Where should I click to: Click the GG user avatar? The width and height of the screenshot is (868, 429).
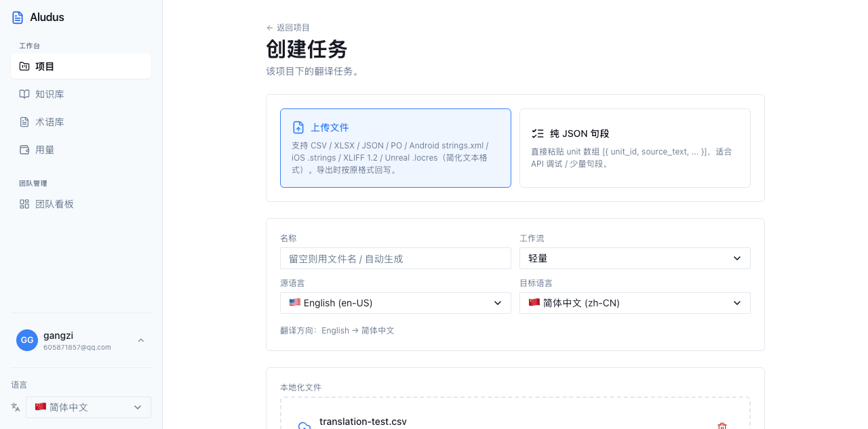click(27, 340)
